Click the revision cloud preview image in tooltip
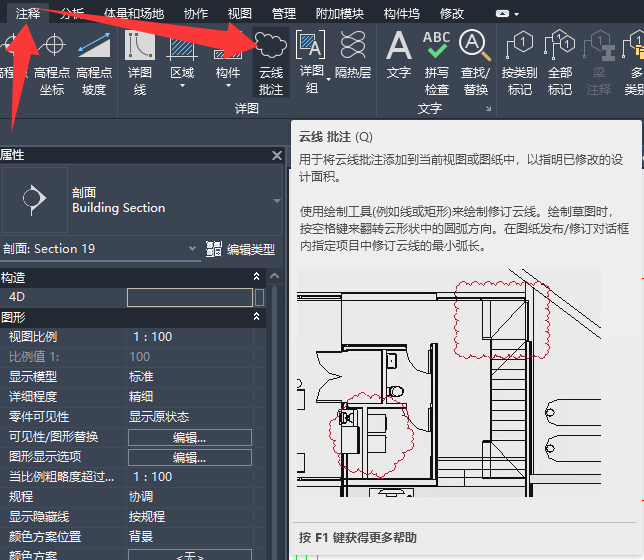Image resolution: width=644 pixels, height=560 pixels. point(449,383)
